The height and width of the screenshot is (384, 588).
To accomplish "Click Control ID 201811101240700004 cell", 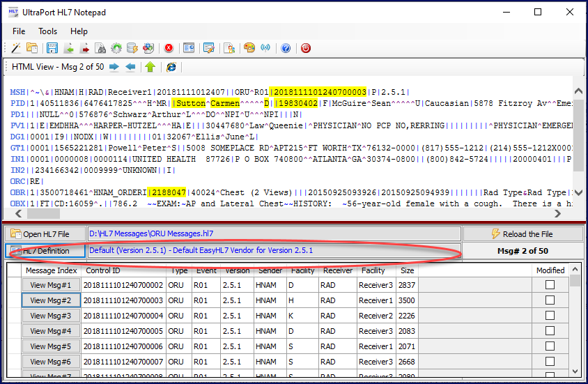I will click(x=123, y=316).
